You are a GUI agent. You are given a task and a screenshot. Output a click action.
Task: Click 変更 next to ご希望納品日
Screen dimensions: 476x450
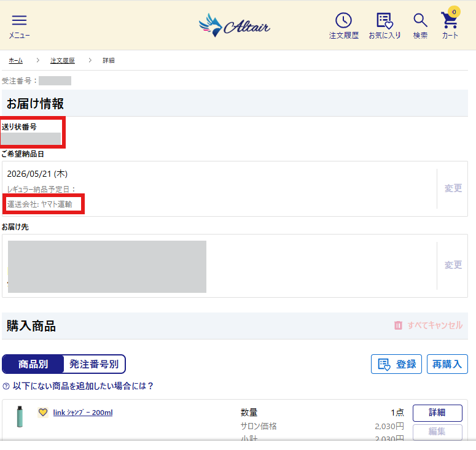(453, 188)
